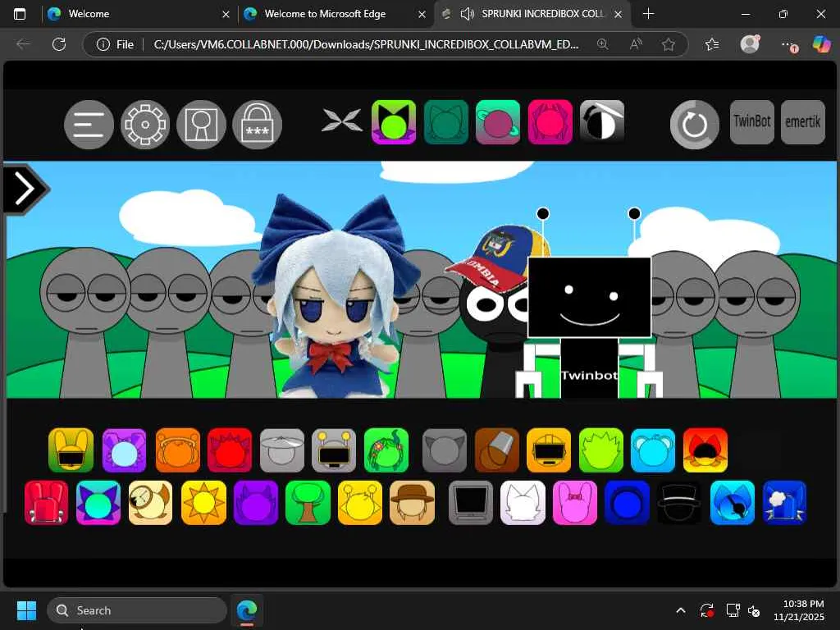The image size is (840, 630).
Task: Pick the light blue icon with black bird
Action: click(733, 503)
